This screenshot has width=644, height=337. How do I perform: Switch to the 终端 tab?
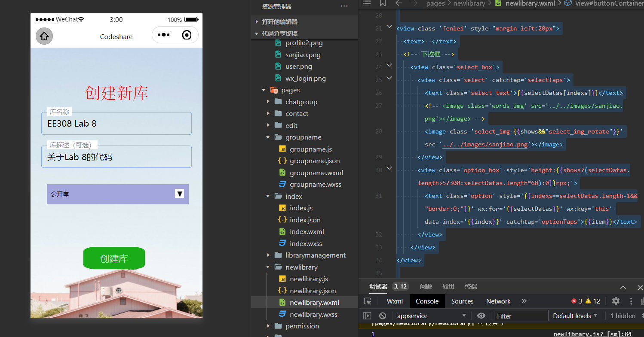click(471, 286)
